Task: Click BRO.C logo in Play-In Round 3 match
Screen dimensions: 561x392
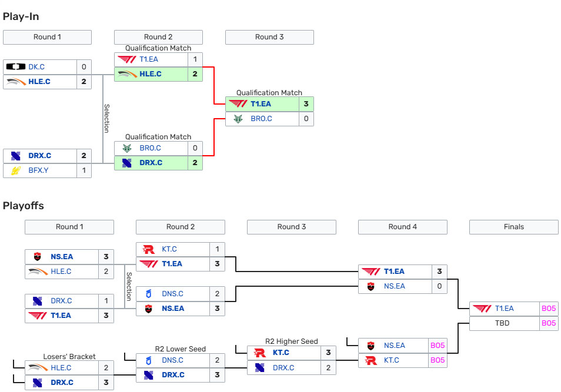Action: click(x=238, y=119)
